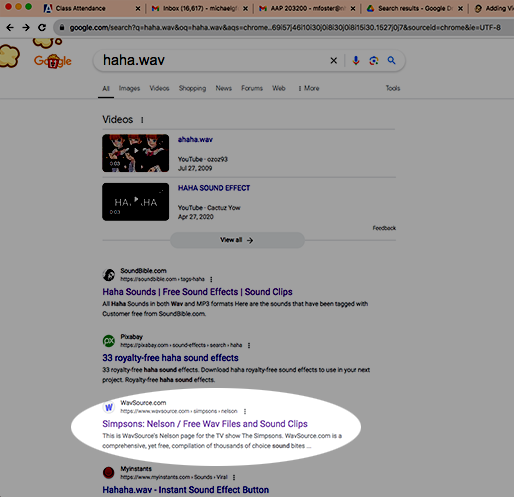The image size is (514, 497).
Task: Open Videos section options menu
Action: [x=142, y=120]
